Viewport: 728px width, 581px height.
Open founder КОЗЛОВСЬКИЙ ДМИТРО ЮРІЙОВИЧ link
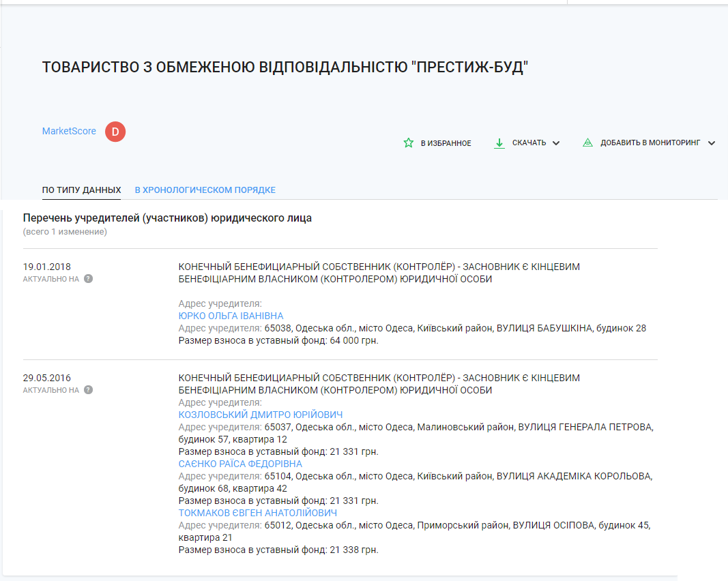(x=260, y=415)
